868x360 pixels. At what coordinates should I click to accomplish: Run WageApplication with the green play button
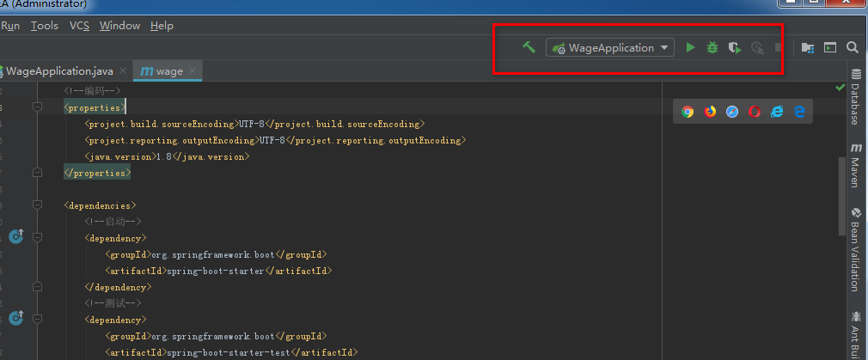pos(690,47)
